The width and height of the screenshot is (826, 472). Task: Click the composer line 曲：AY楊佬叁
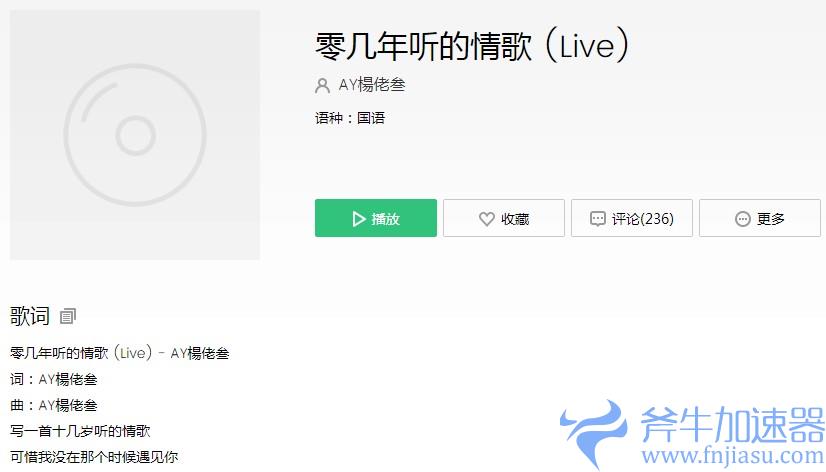(x=54, y=405)
